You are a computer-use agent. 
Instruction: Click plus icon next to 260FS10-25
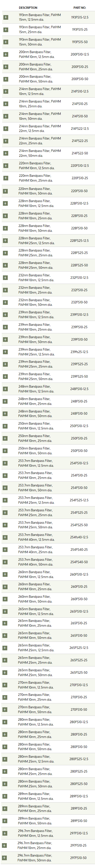5,587
